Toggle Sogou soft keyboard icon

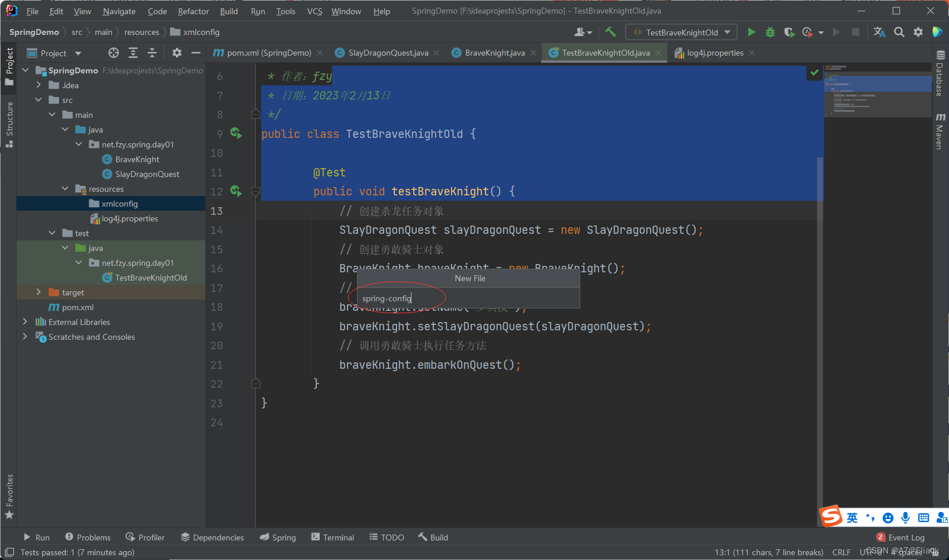click(x=923, y=517)
